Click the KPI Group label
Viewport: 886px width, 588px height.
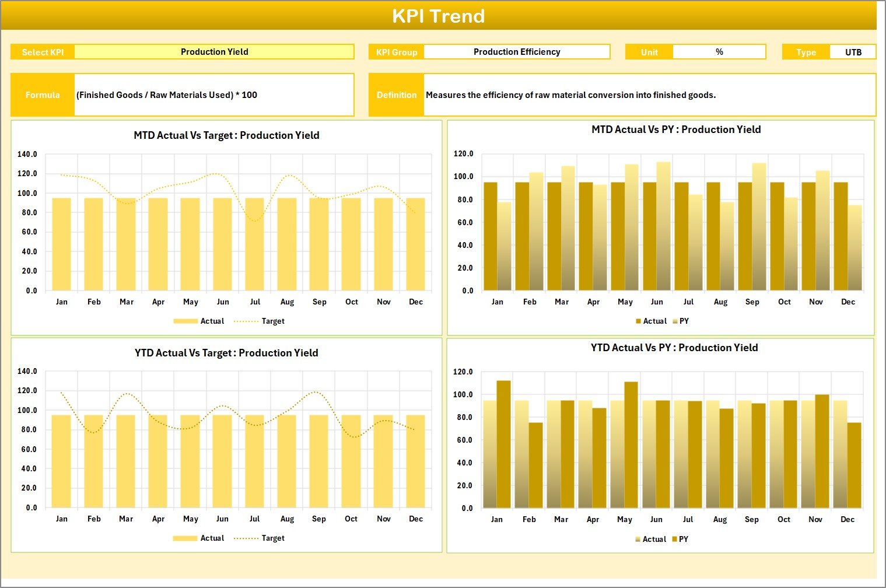tap(396, 51)
